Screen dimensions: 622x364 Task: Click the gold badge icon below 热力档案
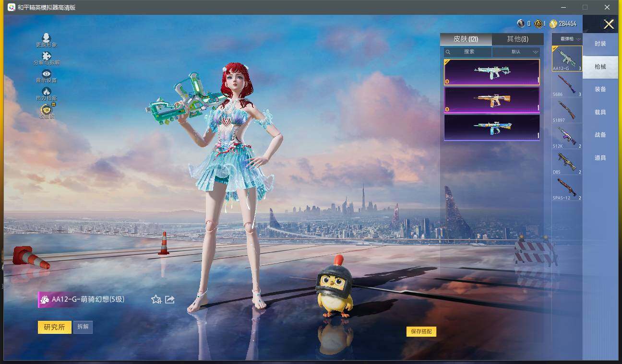pyautogui.click(x=47, y=110)
